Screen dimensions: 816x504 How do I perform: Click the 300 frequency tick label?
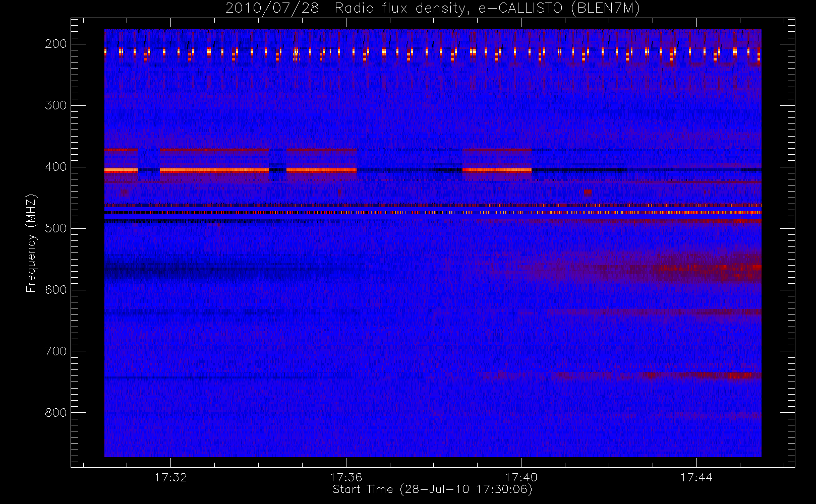56,105
